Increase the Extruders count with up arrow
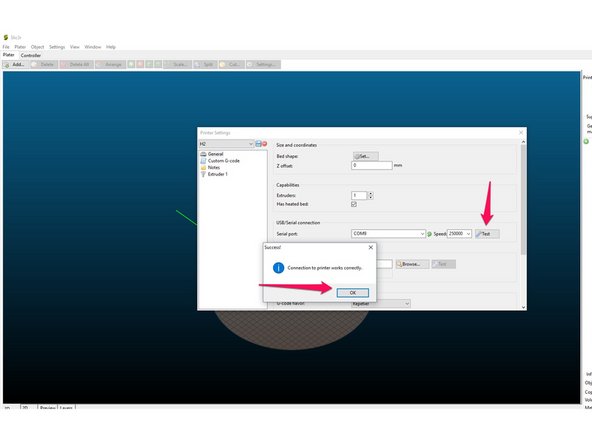592x444 pixels. coord(370,193)
